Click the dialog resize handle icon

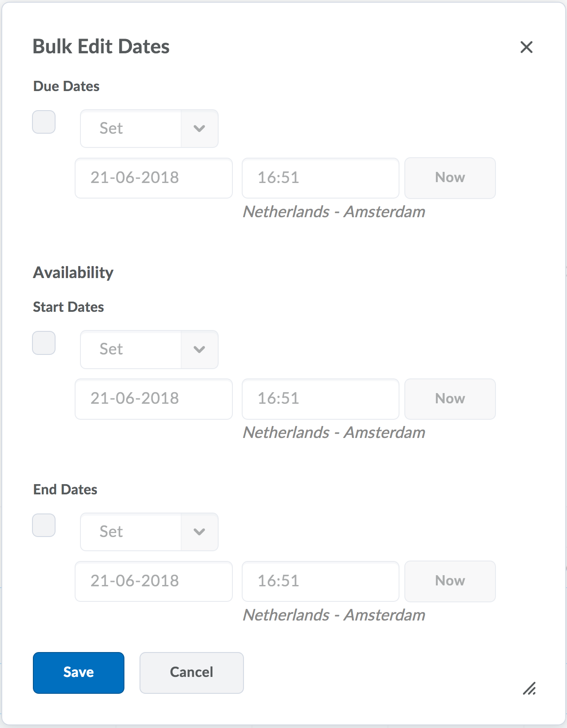coord(529,688)
